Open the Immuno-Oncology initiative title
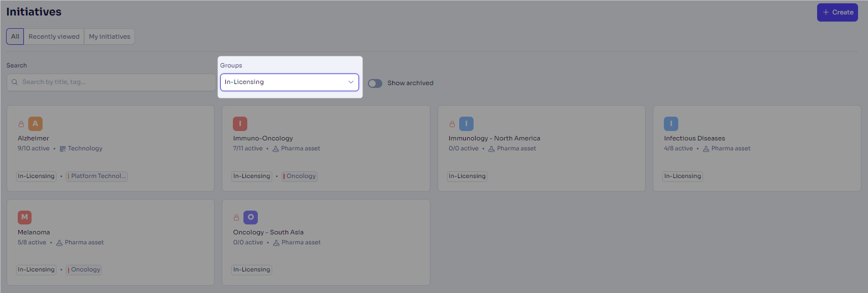The width and height of the screenshot is (868, 293). (263, 138)
